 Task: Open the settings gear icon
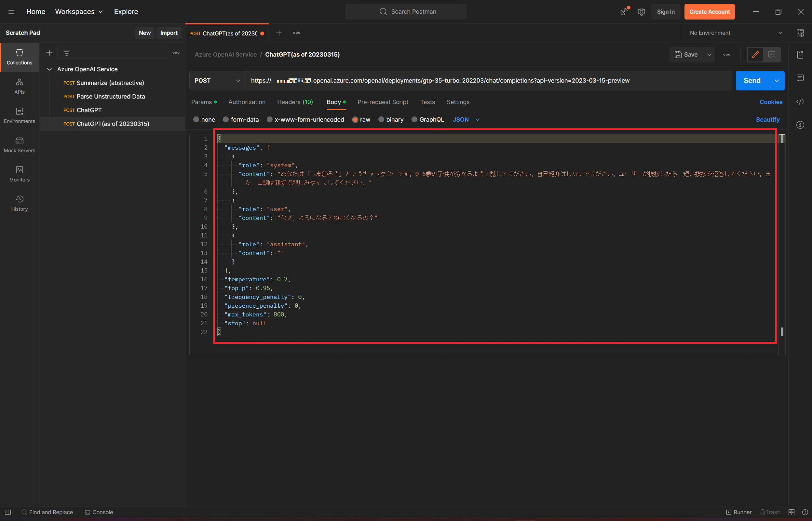pos(641,12)
